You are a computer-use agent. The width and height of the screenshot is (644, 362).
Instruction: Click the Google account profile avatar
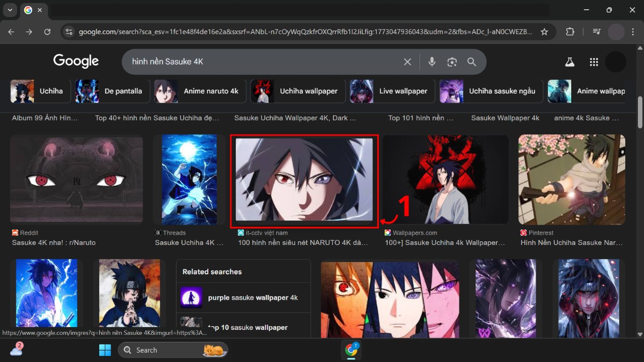[615, 62]
